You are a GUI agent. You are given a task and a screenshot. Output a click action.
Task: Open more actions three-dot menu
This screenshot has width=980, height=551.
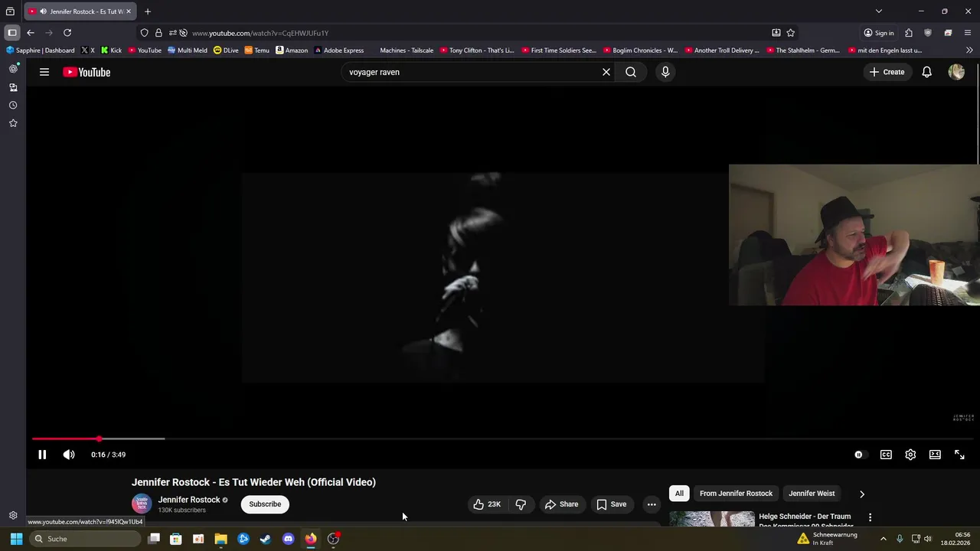652,504
